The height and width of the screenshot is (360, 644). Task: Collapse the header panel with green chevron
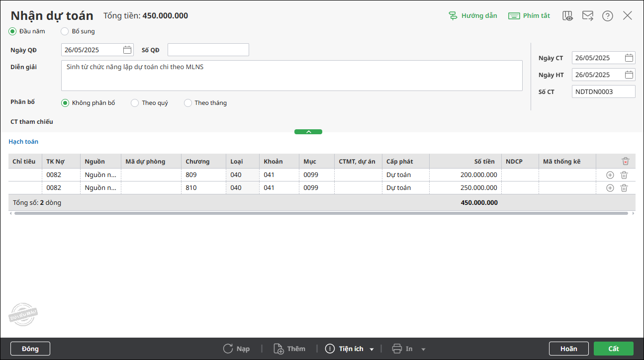tap(308, 132)
